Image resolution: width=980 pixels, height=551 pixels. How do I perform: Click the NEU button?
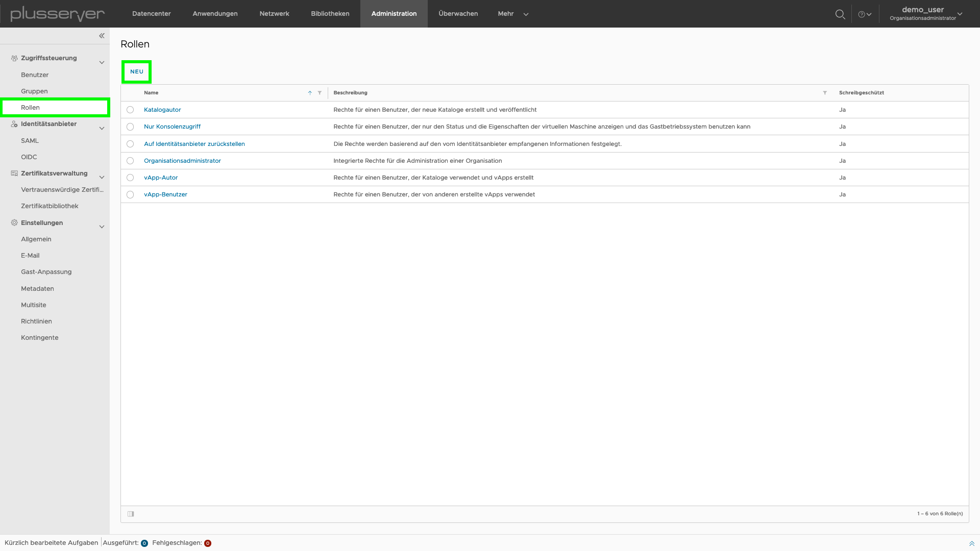pos(137,72)
